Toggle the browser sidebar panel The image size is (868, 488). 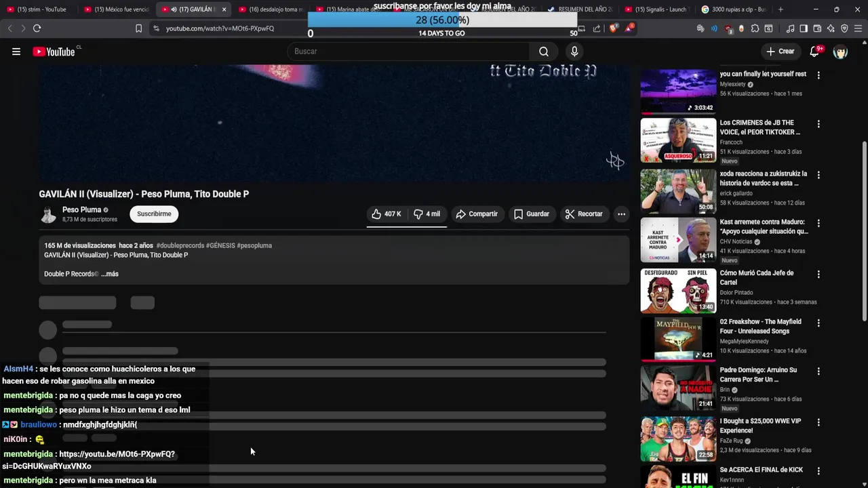(x=804, y=28)
